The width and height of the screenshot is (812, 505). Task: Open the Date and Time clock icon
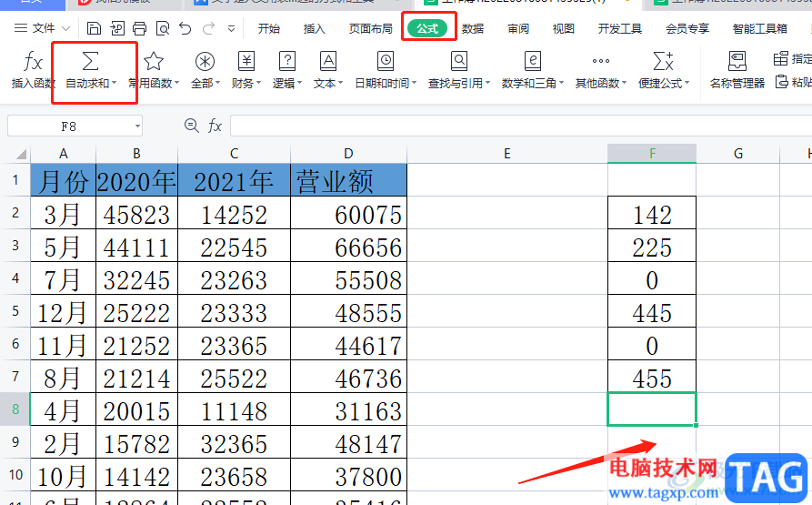(x=386, y=61)
